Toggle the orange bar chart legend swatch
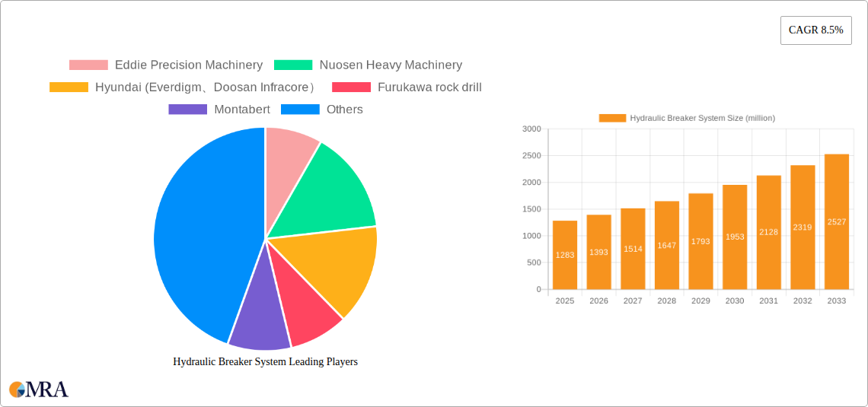Image resolution: width=868 pixels, height=407 pixels. tap(613, 118)
